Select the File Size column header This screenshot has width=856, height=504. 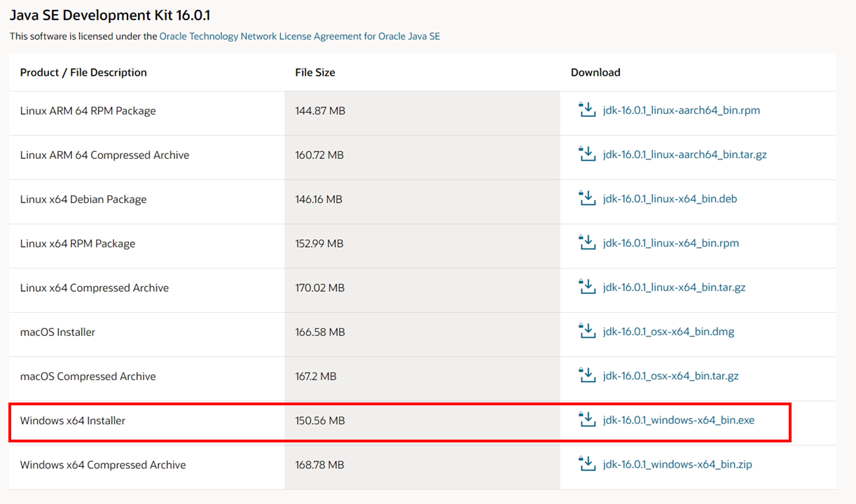click(315, 73)
